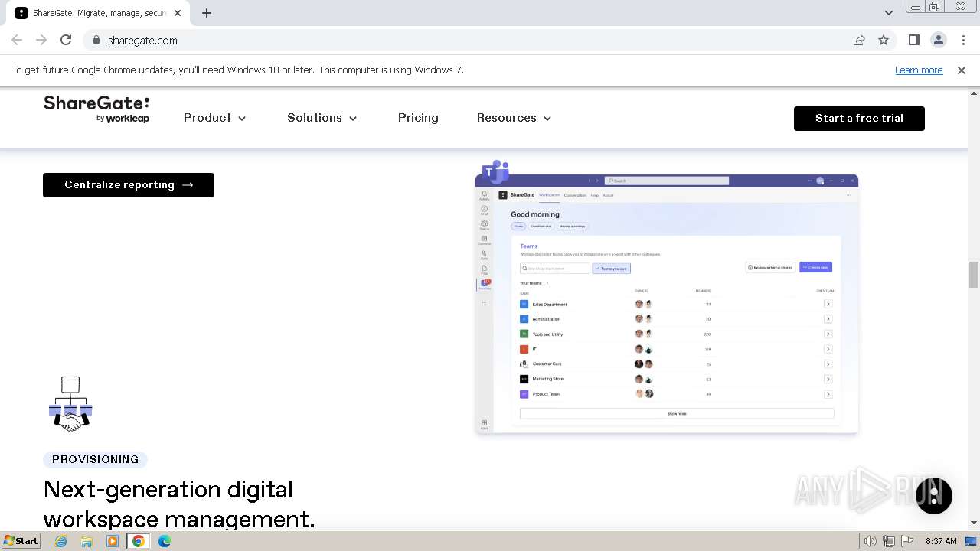980x551 pixels.
Task: View site information lock icon
Action: coord(96,41)
